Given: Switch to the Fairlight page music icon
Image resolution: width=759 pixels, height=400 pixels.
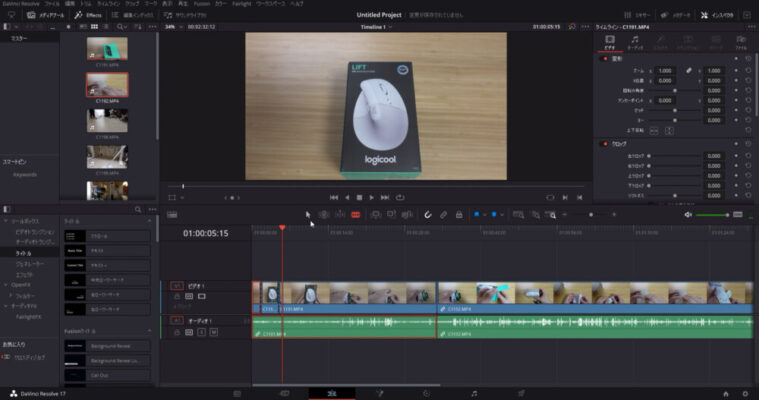Looking at the screenshot, I should click(474, 394).
